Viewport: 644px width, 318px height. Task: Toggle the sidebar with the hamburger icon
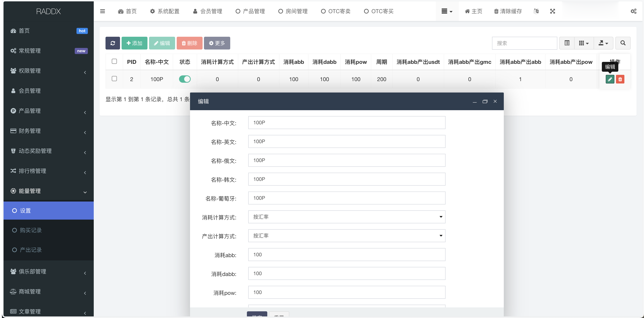103,11
